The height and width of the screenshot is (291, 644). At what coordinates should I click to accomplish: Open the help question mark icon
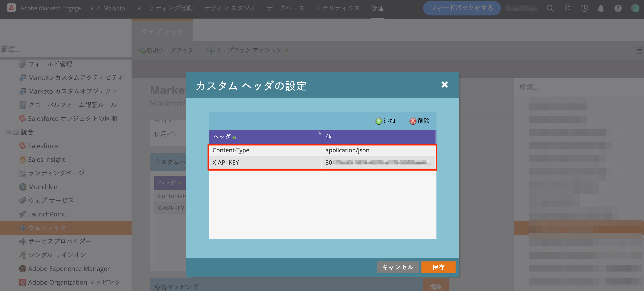(x=618, y=8)
